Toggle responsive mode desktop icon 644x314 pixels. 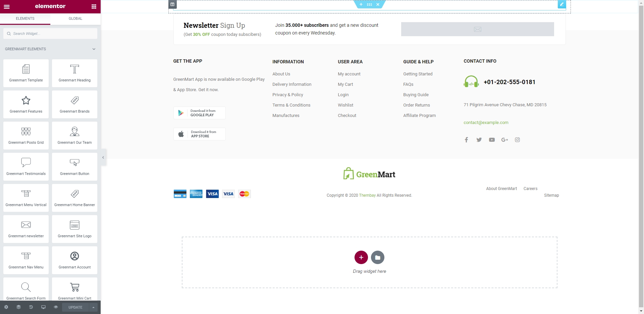pos(43,307)
